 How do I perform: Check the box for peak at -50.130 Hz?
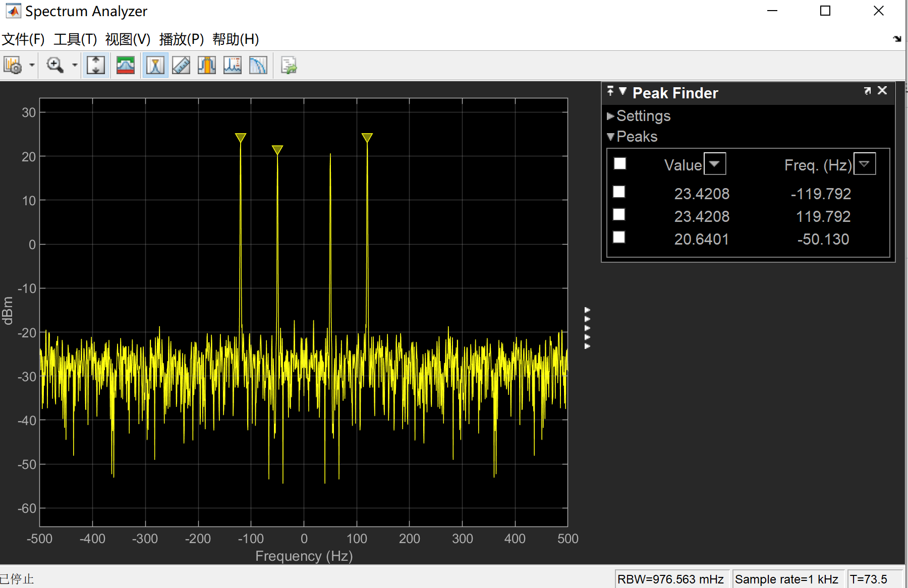point(619,238)
